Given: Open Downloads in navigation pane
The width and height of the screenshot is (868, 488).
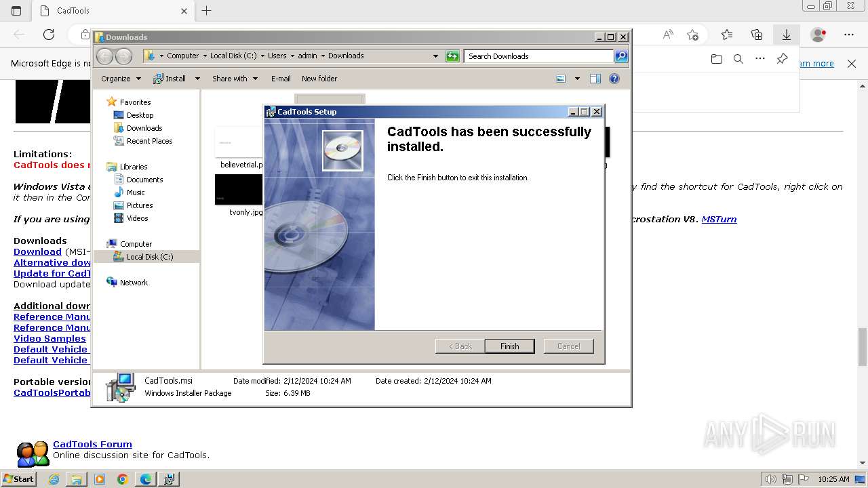Looking at the screenshot, I should click(x=144, y=128).
